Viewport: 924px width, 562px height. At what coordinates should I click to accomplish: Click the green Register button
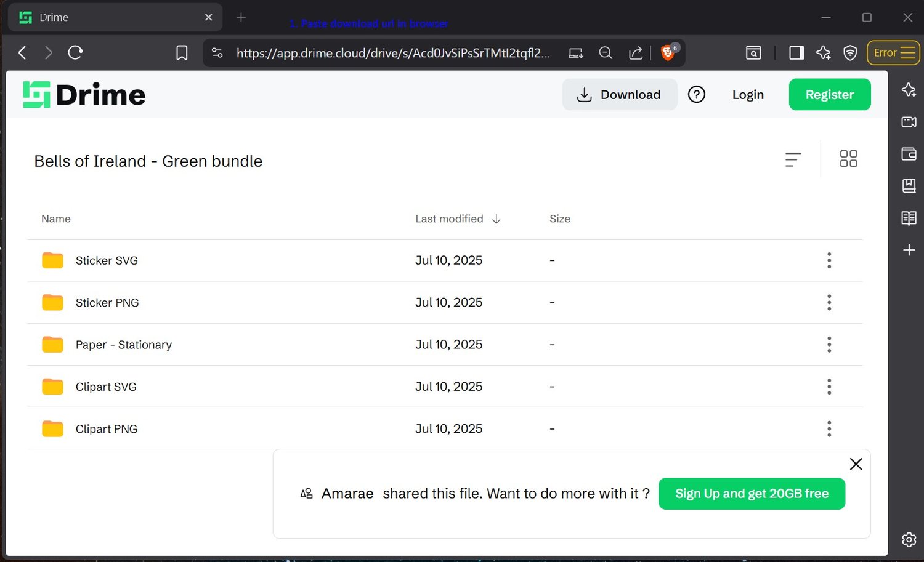pyautogui.click(x=829, y=95)
